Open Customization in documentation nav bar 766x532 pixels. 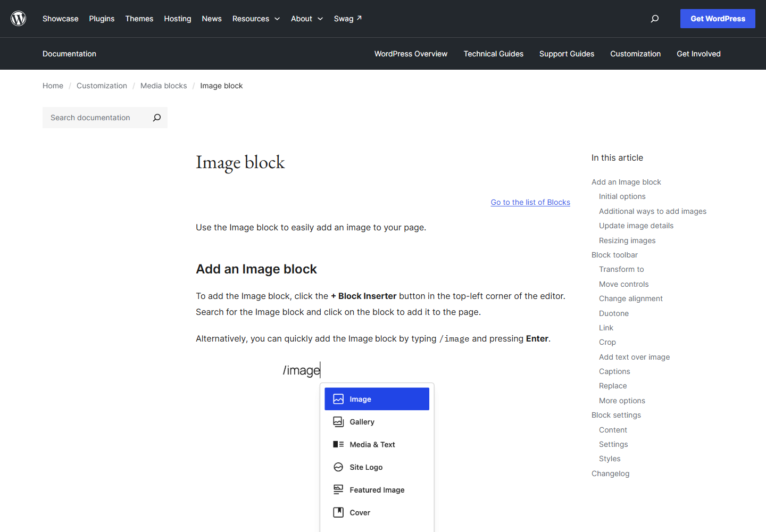(x=635, y=54)
